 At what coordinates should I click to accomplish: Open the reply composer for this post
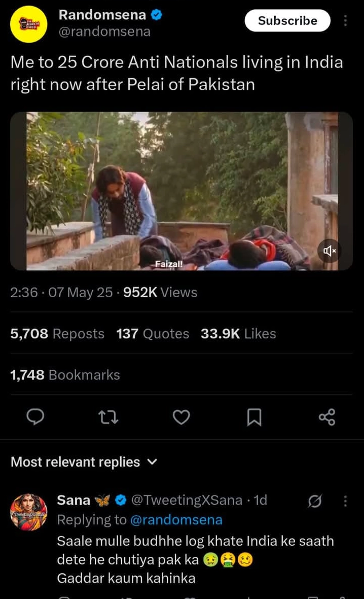pos(35,417)
